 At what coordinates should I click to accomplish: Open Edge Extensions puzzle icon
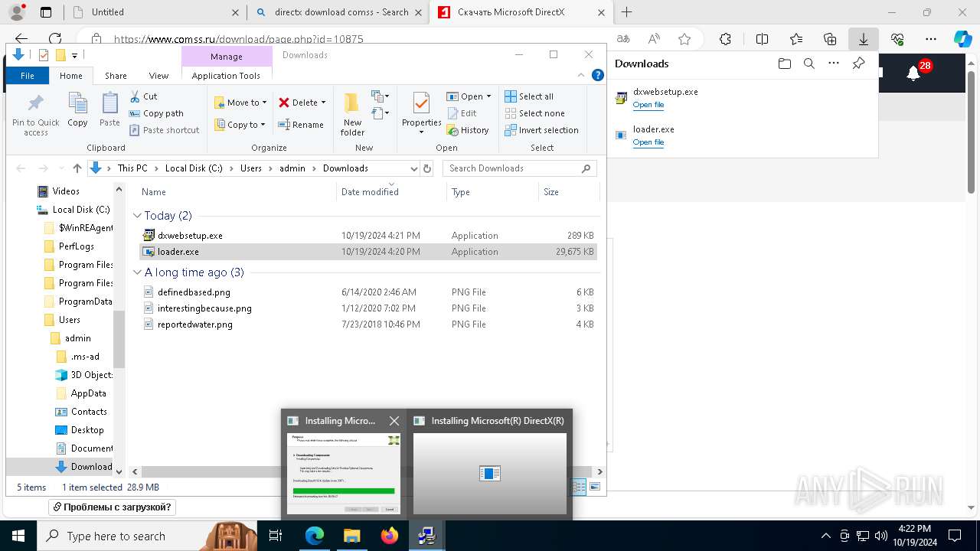[x=725, y=39]
